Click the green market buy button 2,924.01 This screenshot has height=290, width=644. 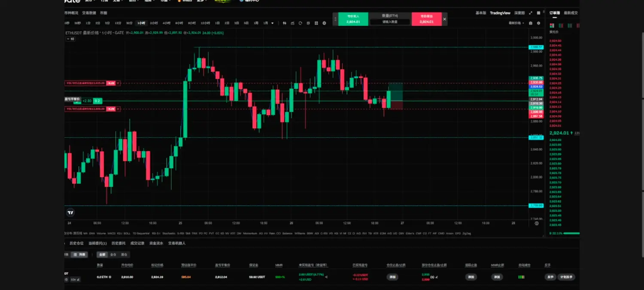point(353,19)
